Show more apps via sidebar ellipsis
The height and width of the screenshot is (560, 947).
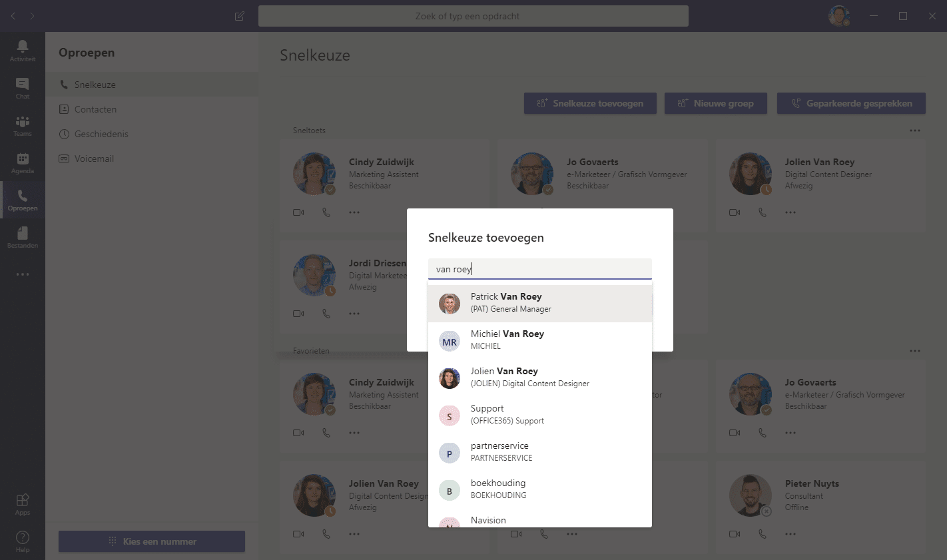coord(23,274)
